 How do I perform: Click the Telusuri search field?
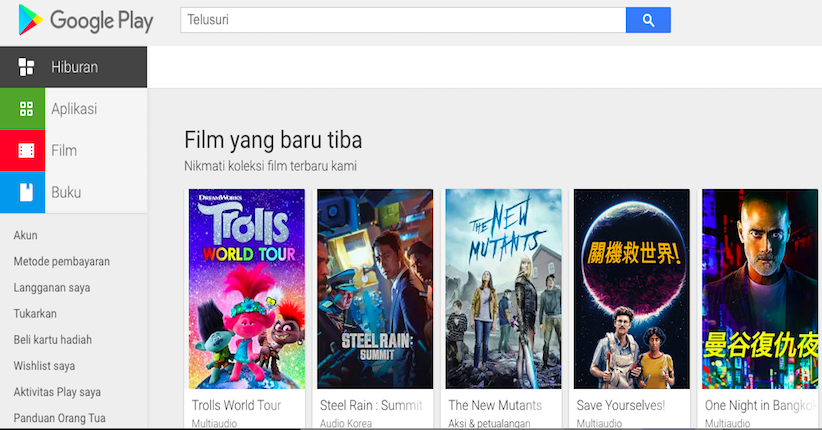pyautogui.click(x=402, y=20)
